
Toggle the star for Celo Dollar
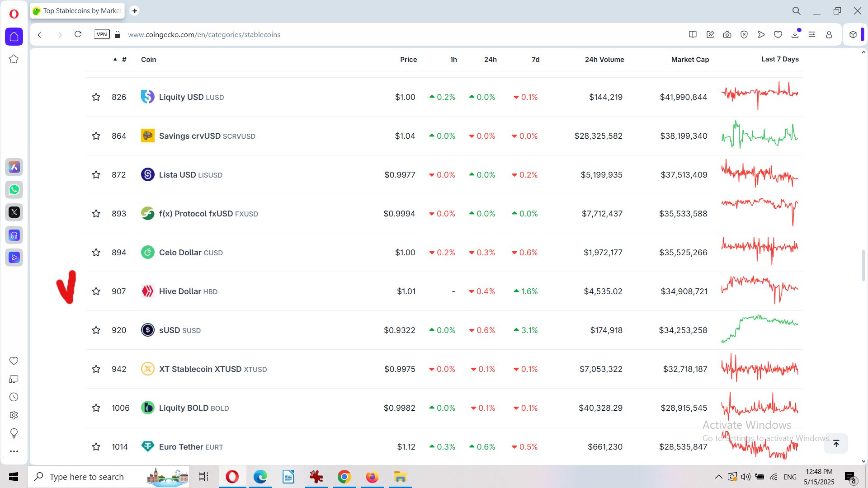(x=96, y=253)
